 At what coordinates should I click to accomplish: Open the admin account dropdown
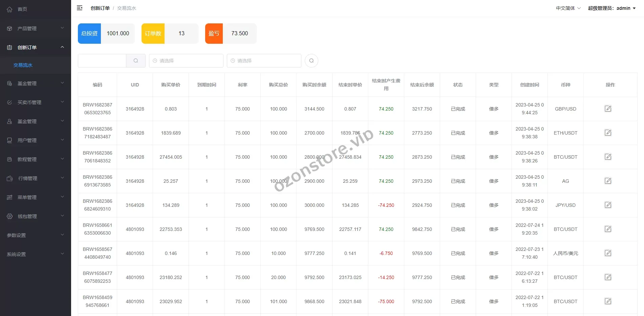point(611,8)
